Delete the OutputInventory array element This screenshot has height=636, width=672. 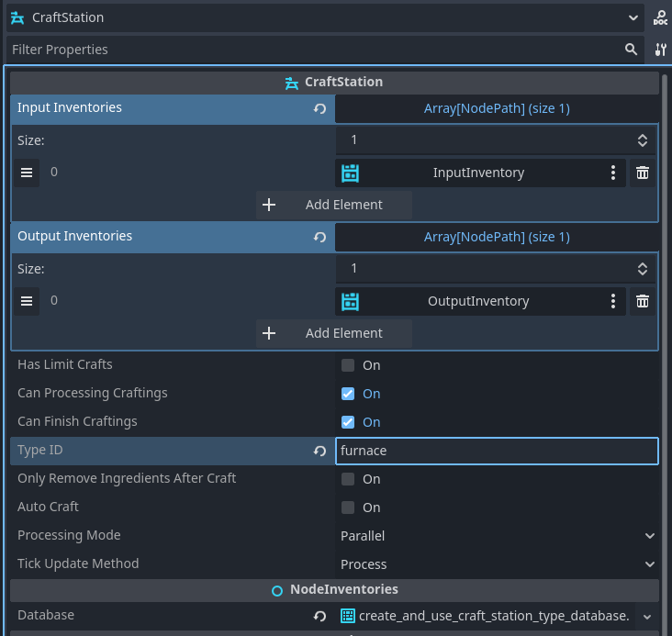click(x=642, y=301)
